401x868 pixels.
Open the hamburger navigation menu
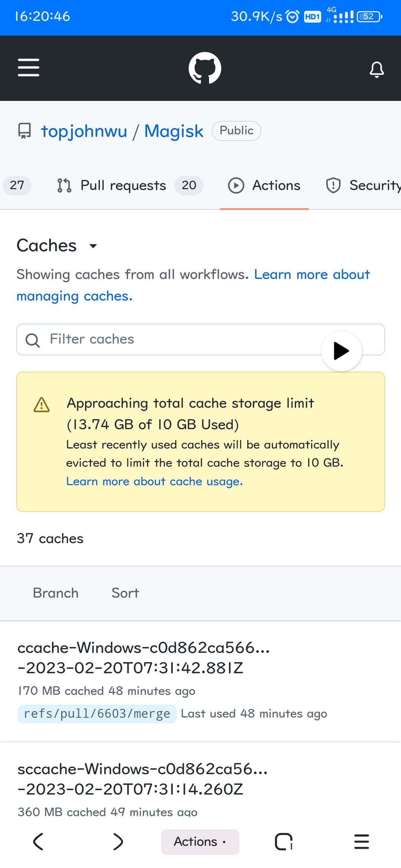(29, 68)
